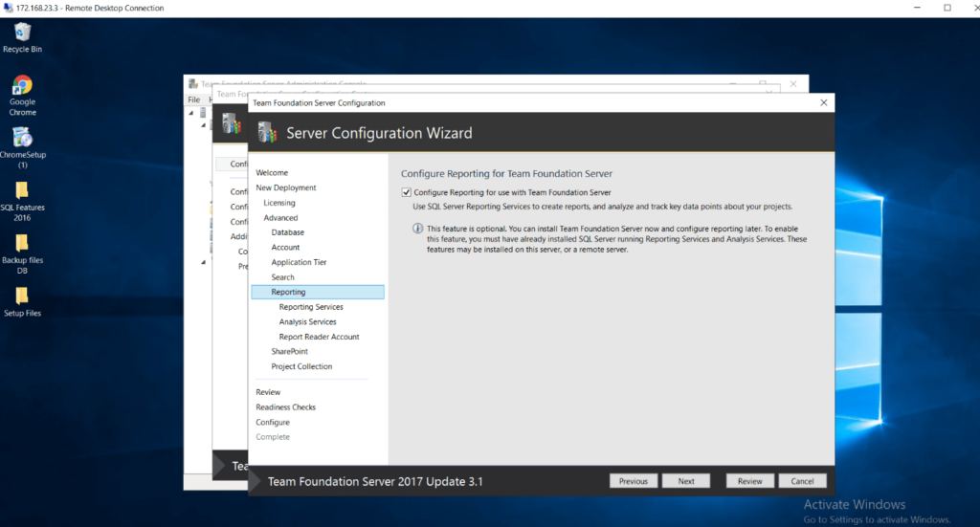Jump to Application Tier settings

(299, 262)
